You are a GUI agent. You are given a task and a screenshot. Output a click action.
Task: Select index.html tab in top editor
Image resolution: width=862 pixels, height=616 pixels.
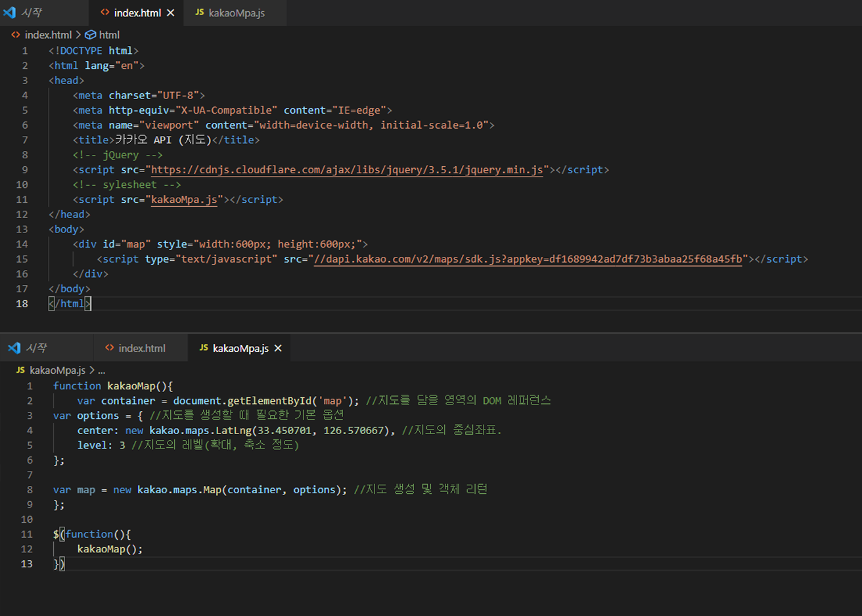(x=138, y=12)
